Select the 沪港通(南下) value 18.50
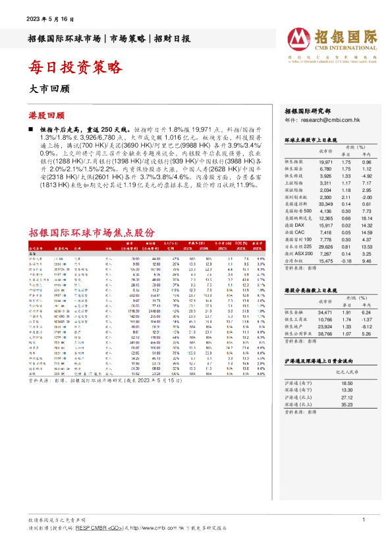The image size is (392, 555). (347, 384)
